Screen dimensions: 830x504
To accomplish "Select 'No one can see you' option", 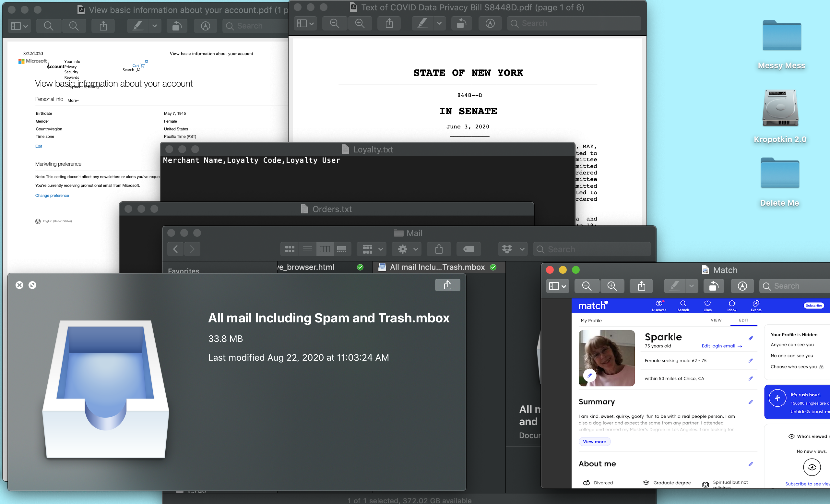I will point(791,355).
